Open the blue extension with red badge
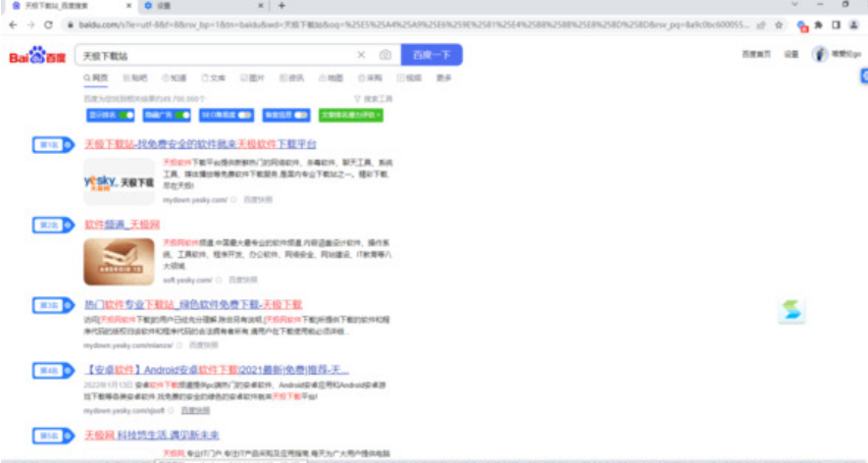868x463 pixels. coord(802,26)
